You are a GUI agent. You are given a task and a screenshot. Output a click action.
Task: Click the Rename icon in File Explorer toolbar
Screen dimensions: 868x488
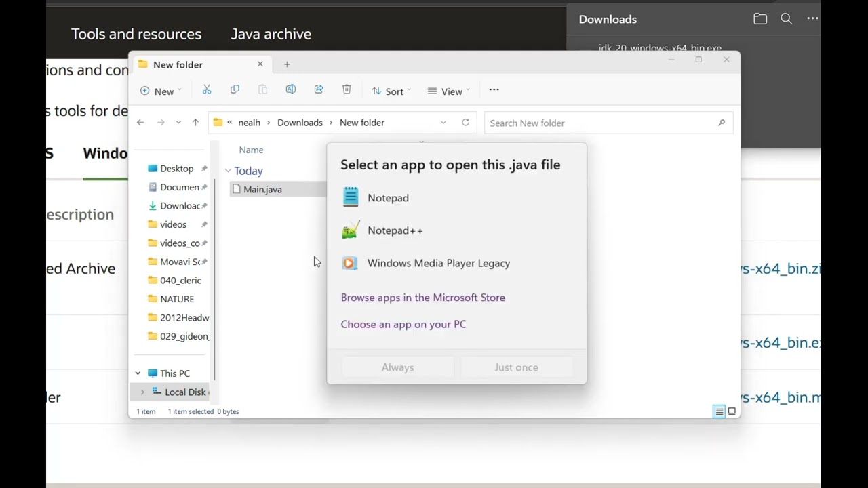pyautogui.click(x=290, y=90)
